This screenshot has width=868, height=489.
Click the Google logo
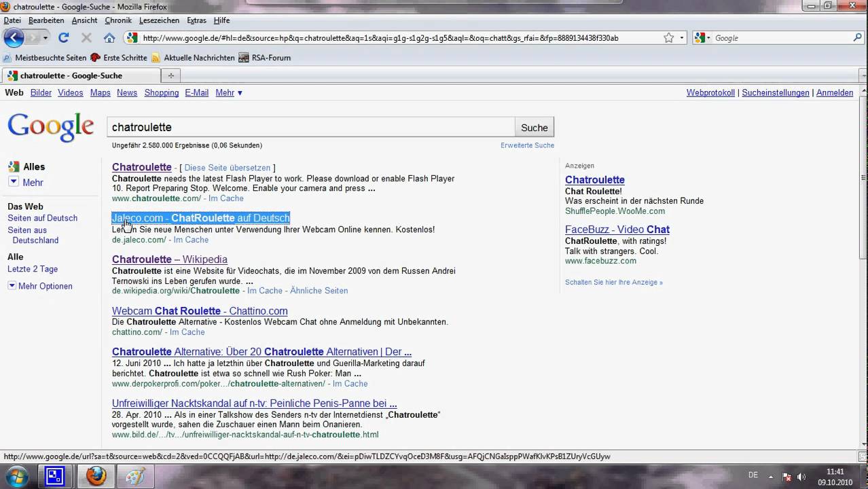(51, 127)
